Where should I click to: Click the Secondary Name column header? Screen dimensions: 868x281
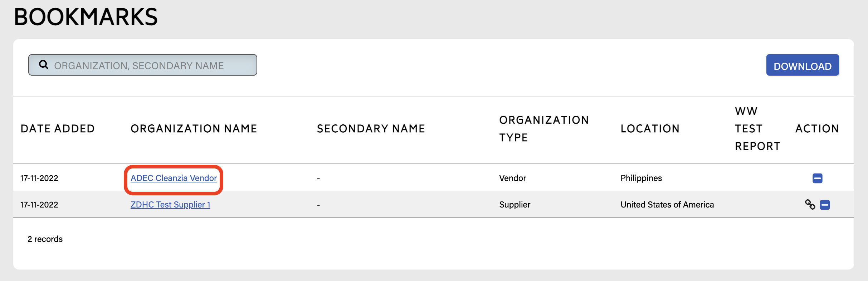371,129
